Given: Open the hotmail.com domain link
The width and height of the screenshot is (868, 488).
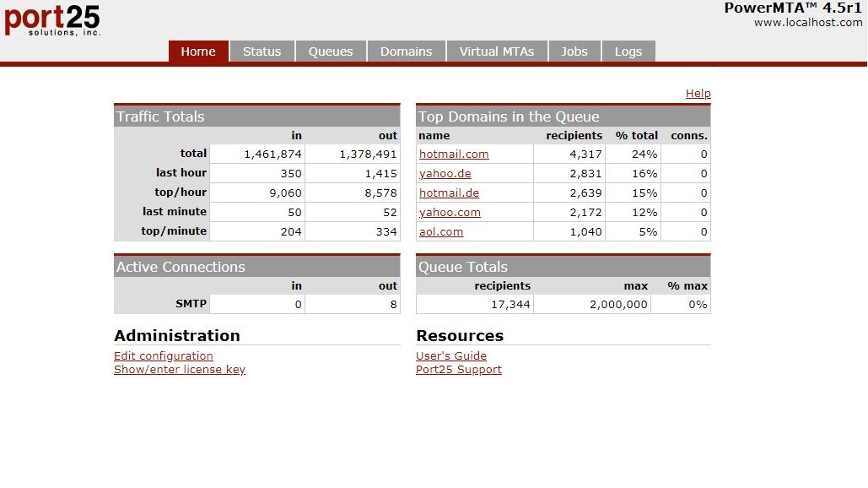Looking at the screenshot, I should pos(454,154).
